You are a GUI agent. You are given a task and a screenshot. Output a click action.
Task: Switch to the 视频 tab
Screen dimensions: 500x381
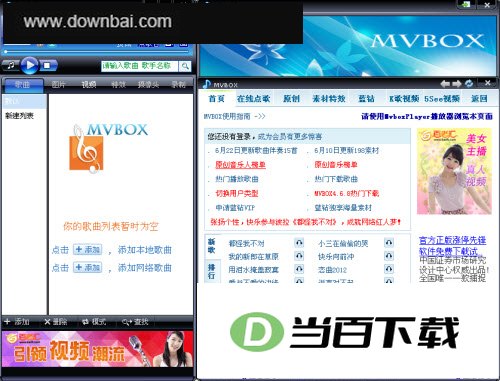(89, 85)
